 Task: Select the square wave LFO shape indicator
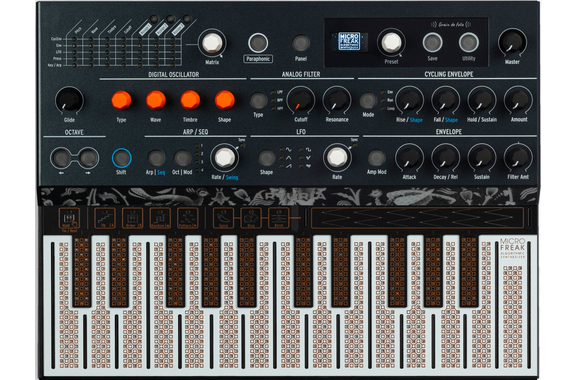(305, 150)
